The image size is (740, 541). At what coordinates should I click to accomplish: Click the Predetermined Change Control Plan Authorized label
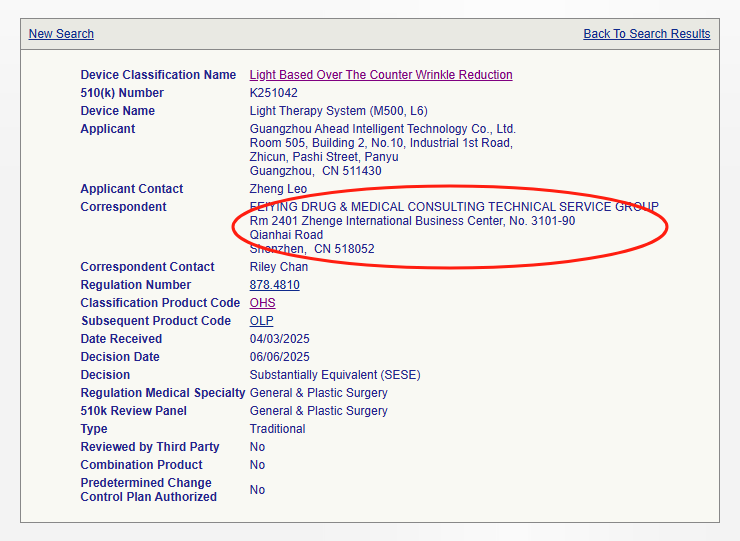pos(148,490)
